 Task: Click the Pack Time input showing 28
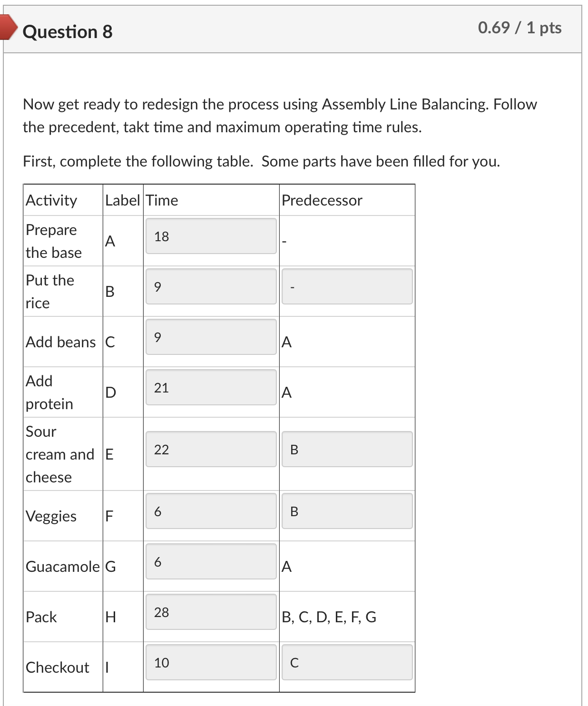[211, 613]
